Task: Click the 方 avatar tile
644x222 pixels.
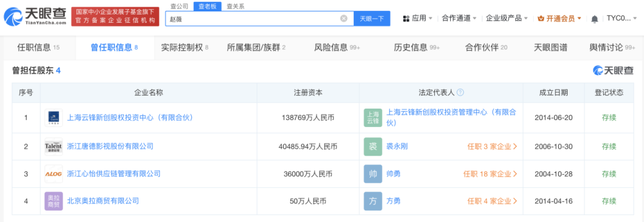Action: pyautogui.click(x=373, y=202)
